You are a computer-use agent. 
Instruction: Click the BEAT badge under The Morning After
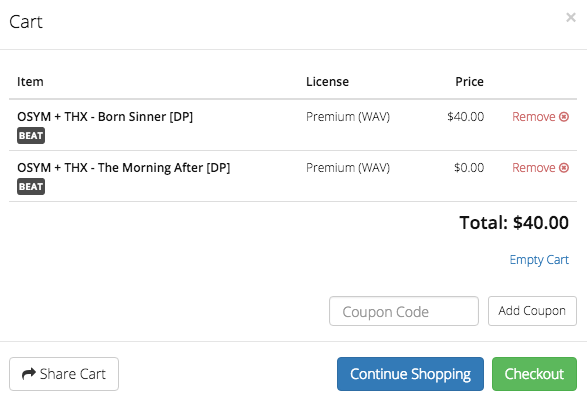coord(31,187)
